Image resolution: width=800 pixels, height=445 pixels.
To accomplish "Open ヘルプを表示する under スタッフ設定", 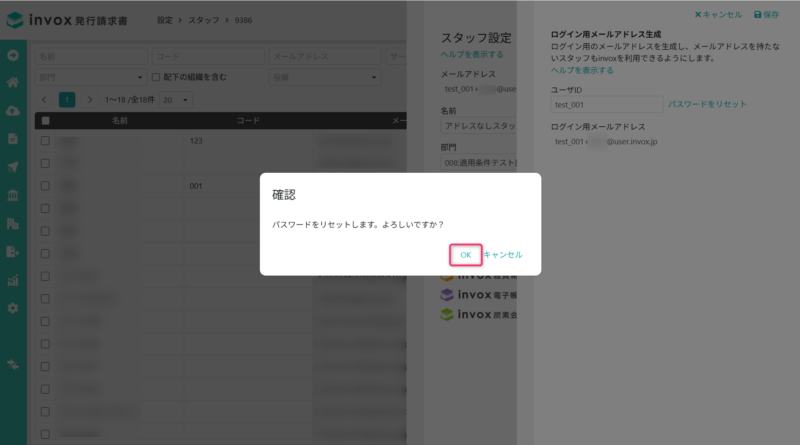I will [x=472, y=55].
